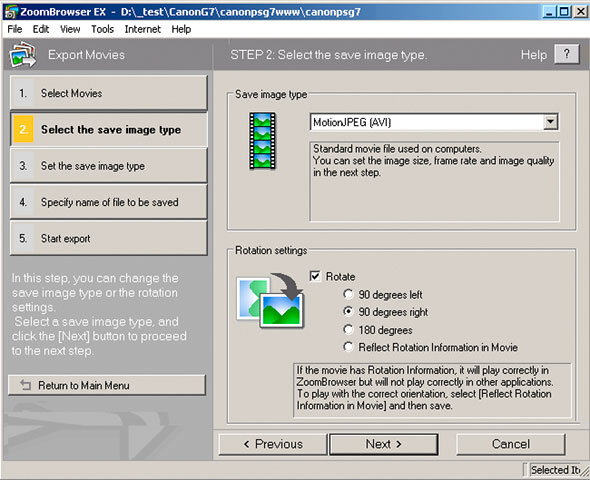Select the 90 degrees right option

348,312
